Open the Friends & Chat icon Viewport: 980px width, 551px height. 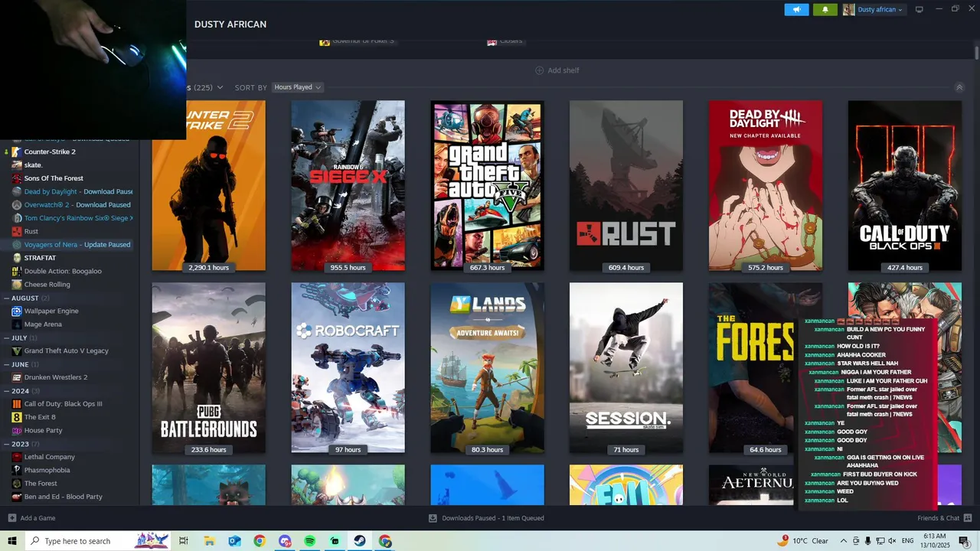pyautogui.click(x=968, y=518)
